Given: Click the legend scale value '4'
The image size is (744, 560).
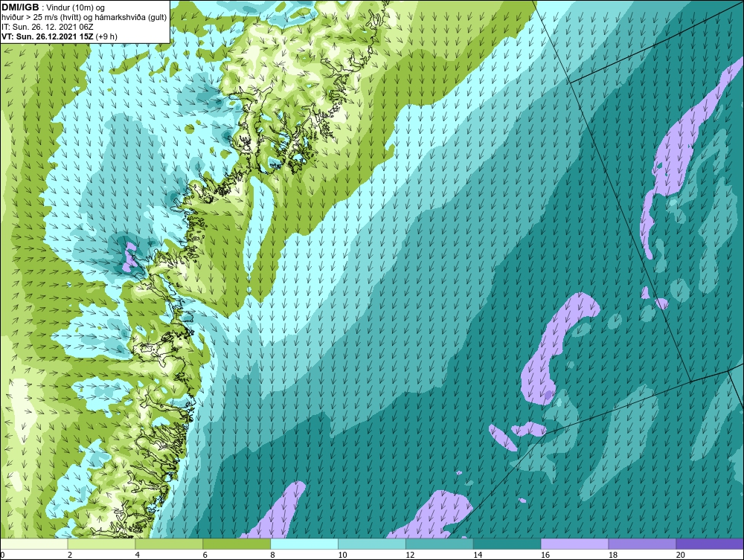Looking at the screenshot, I should pyautogui.click(x=138, y=555).
